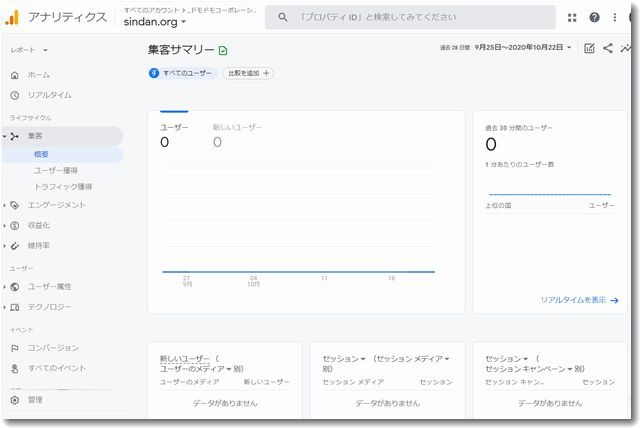Open the レポート dropdown in sidebar
This screenshot has height=428, width=640.
click(x=29, y=49)
